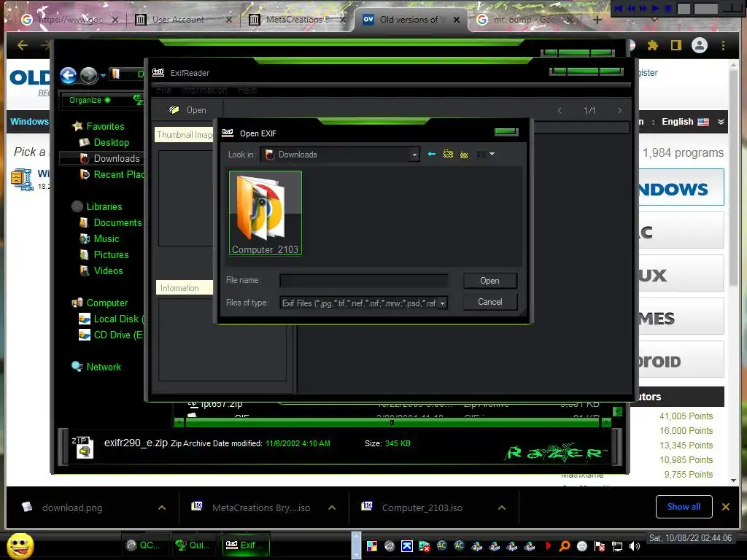Open options for download.png
Screen dimensions: 747x560
pos(162,507)
